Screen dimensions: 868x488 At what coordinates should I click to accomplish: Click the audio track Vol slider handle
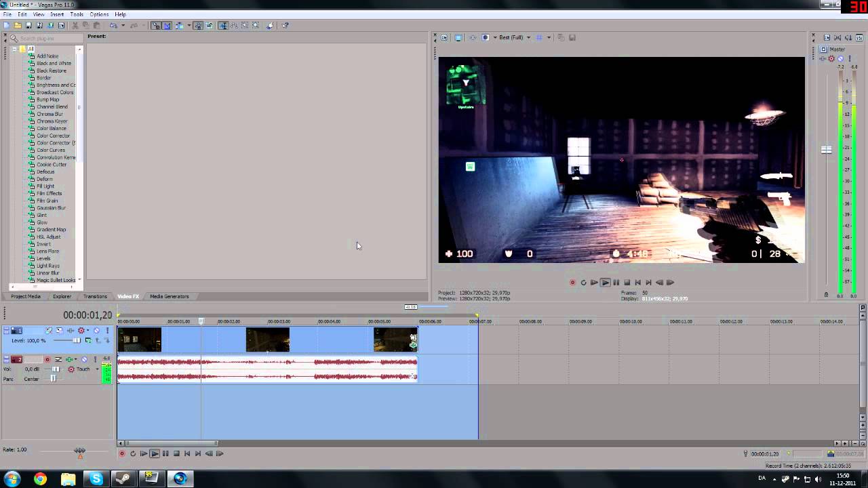[56, 369]
